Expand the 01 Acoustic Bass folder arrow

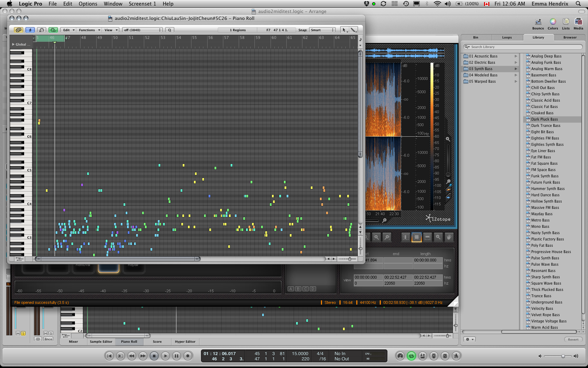(x=516, y=56)
